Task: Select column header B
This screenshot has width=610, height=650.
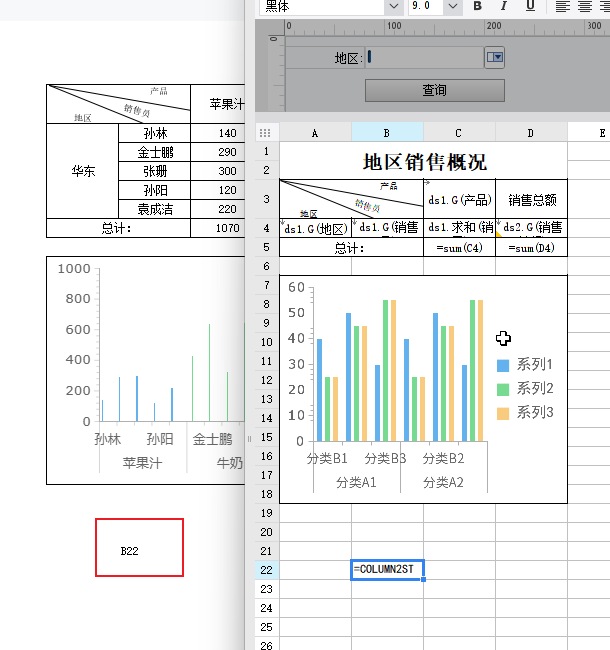Action: pos(387,133)
